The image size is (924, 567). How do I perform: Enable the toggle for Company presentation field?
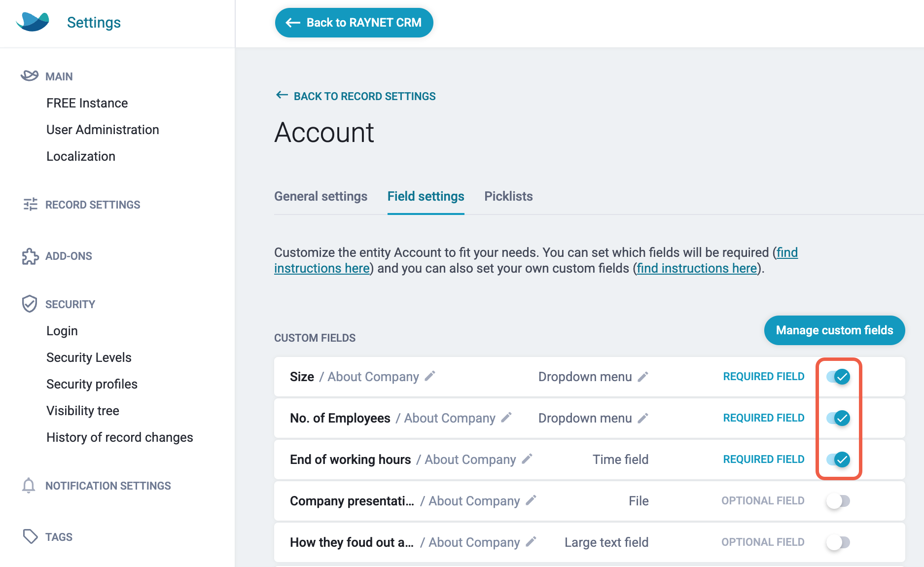tap(838, 501)
